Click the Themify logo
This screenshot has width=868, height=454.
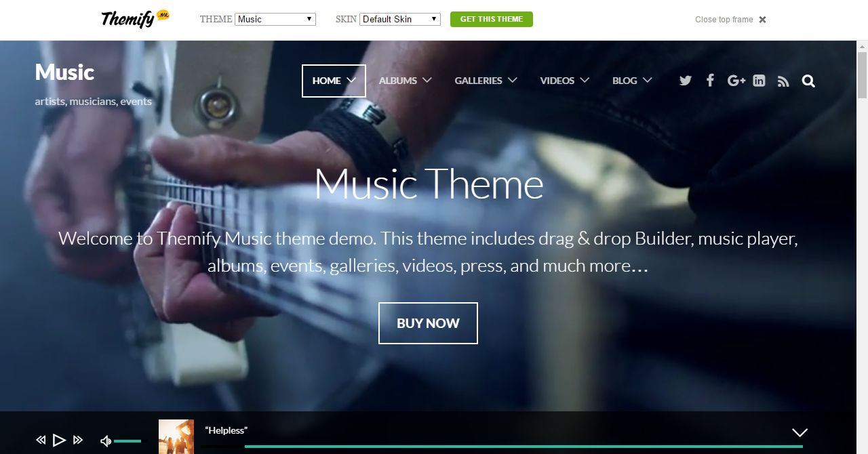(136, 18)
